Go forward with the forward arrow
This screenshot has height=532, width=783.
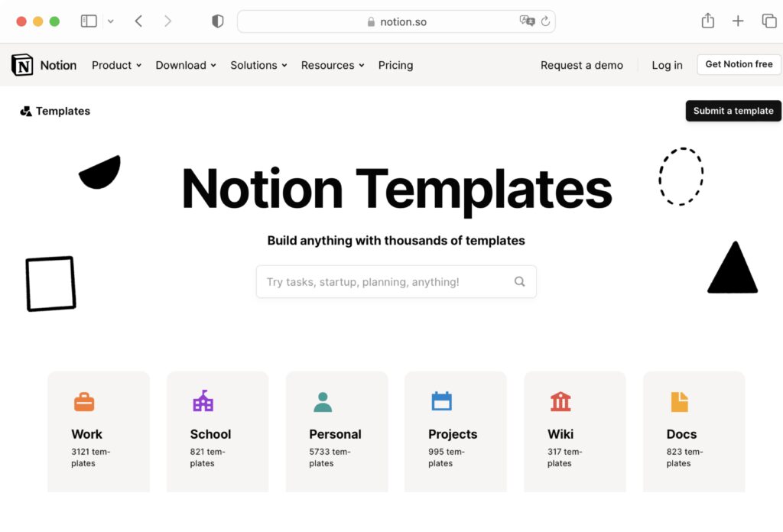point(167,21)
